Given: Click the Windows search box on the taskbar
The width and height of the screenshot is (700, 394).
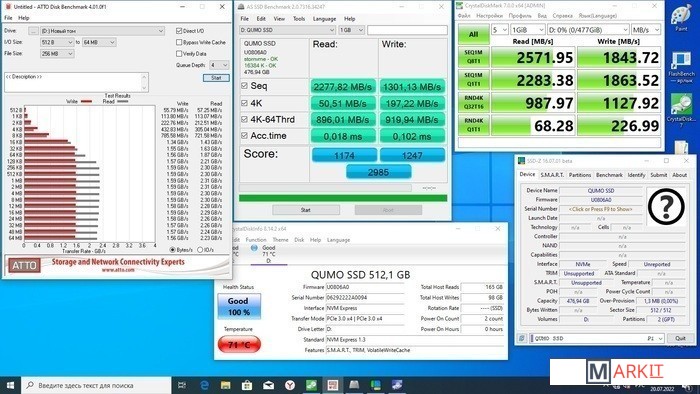Looking at the screenshot, I should (x=96, y=385).
